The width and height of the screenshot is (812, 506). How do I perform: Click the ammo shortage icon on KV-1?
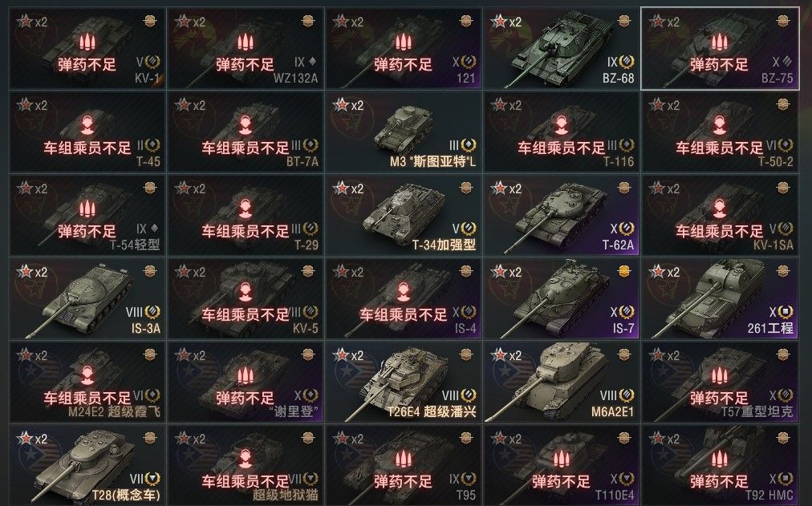[x=87, y=42]
